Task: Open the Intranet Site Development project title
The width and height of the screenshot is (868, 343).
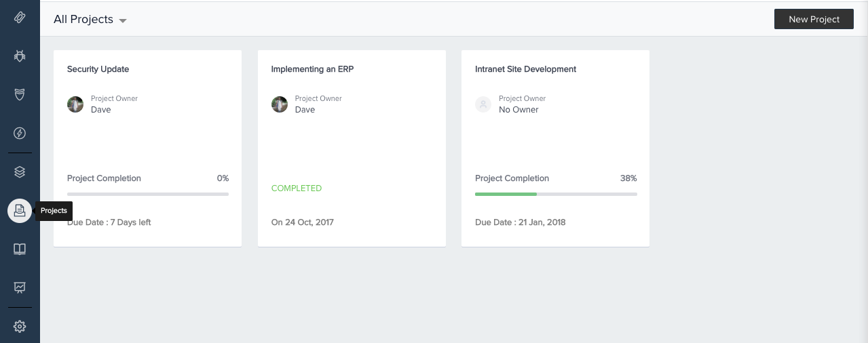Action: coord(526,69)
